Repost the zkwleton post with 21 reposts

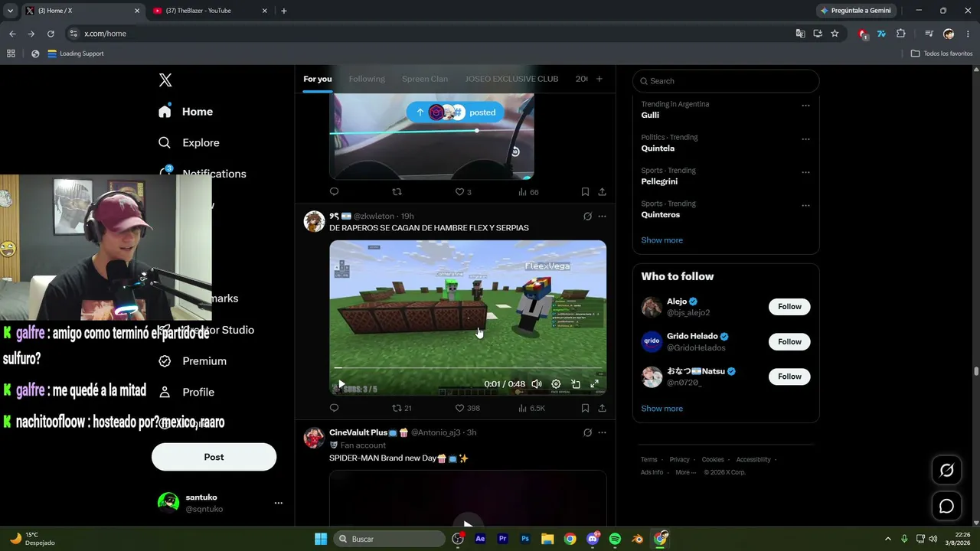tap(402, 409)
